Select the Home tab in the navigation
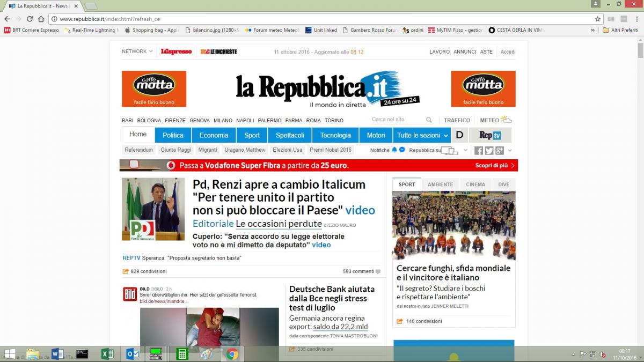The height and width of the screenshot is (362, 644). (x=138, y=135)
